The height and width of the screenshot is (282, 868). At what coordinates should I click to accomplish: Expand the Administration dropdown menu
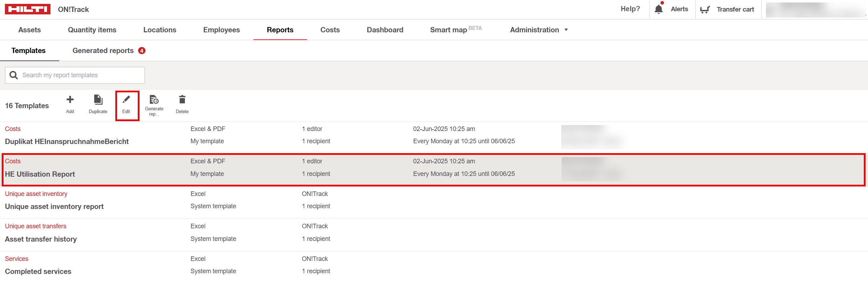pyautogui.click(x=539, y=30)
